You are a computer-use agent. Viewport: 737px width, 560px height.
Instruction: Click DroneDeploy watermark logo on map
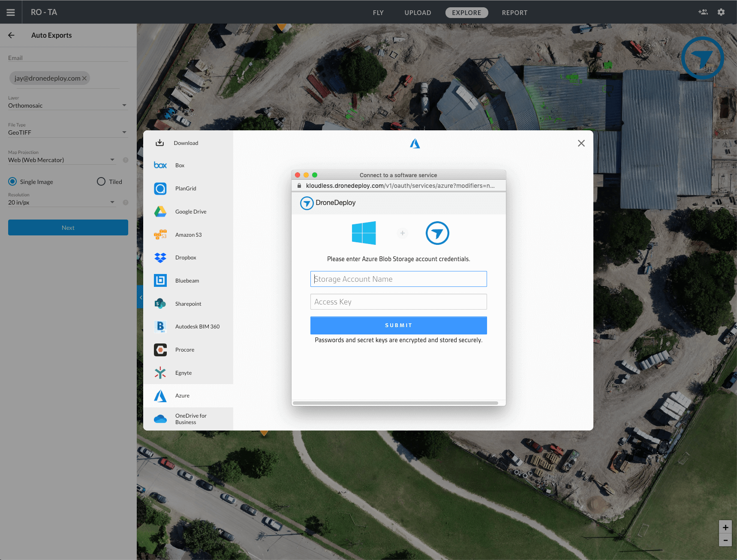[x=702, y=58]
